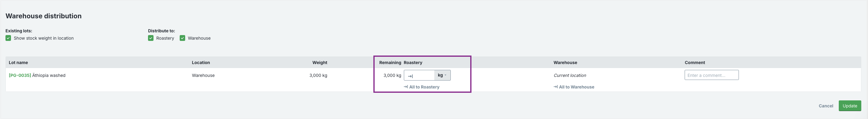Focus the Roastery weight input field
The image size is (868, 119).
pyautogui.click(x=419, y=75)
